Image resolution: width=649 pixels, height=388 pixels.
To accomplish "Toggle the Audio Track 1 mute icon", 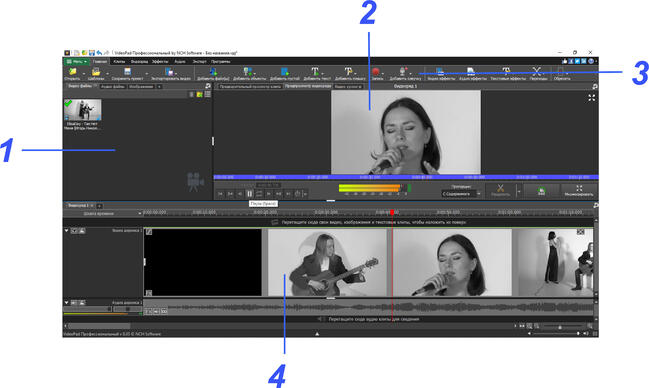I will point(74,303).
